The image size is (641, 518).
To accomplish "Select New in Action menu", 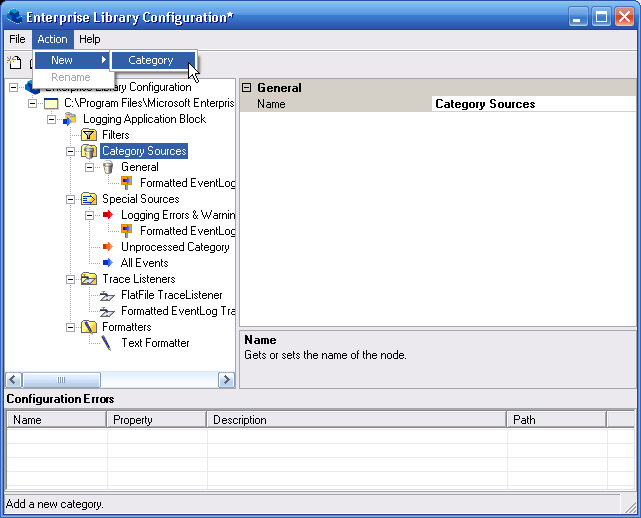I will tap(72, 60).
